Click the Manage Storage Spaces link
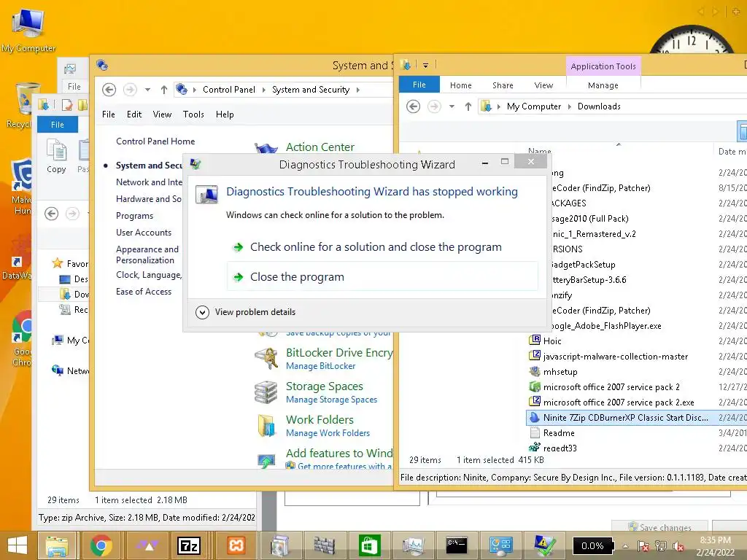Screen dimensions: 747x560 [x=332, y=399]
